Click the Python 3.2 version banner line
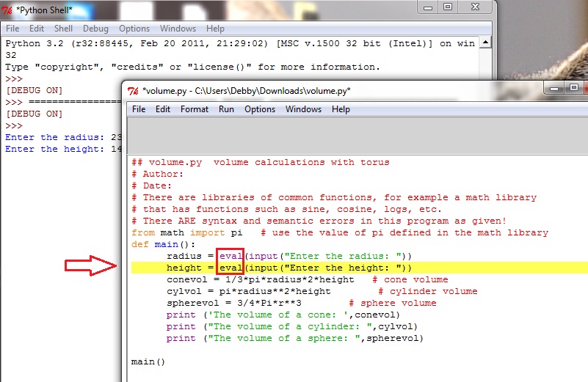Screen dimensions: 588x382 click(x=240, y=43)
